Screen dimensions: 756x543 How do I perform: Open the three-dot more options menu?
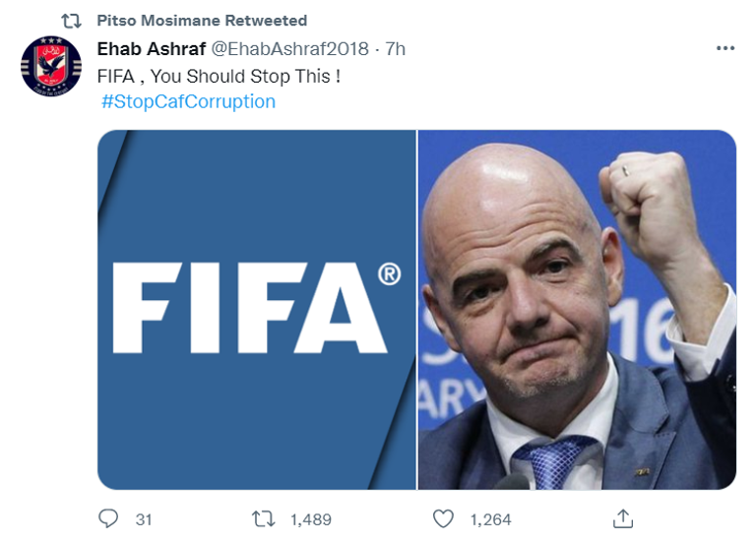(x=725, y=48)
